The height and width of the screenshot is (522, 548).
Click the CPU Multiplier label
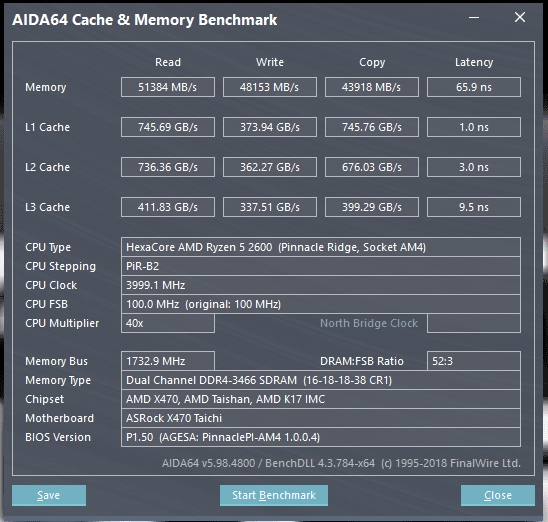coord(62,323)
